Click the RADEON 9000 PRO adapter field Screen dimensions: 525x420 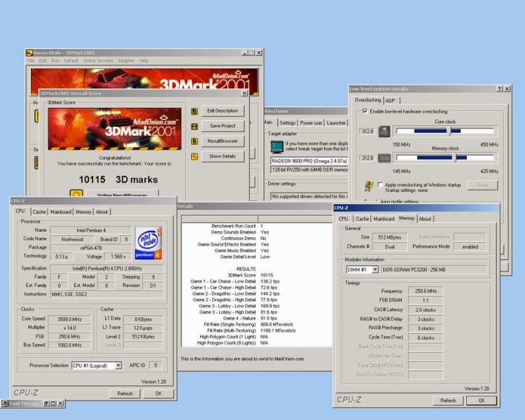pyautogui.click(x=309, y=161)
